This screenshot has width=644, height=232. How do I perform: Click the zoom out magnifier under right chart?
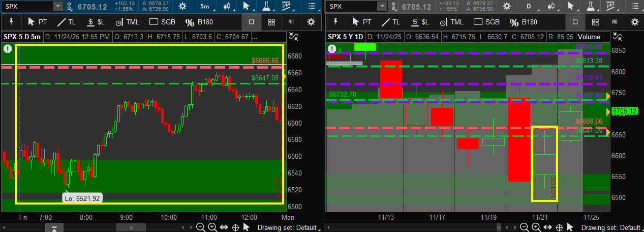pyautogui.click(x=524, y=227)
